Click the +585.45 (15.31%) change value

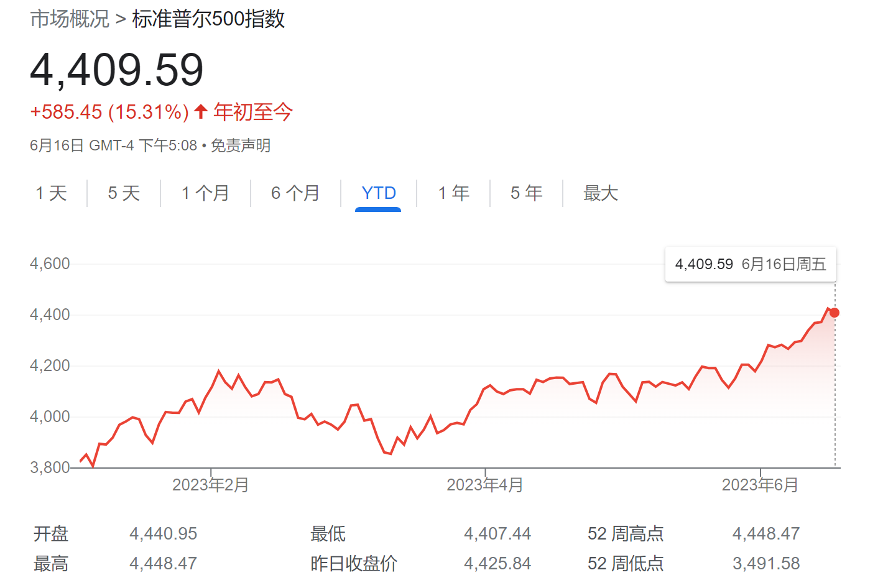pos(109,112)
